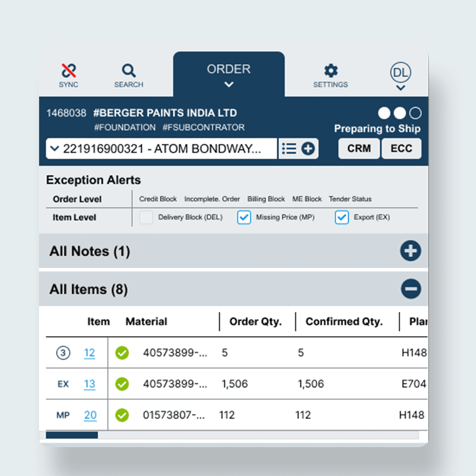Expand the chevron under the DL avatar
Screen dimensions: 476x476
pos(401,88)
